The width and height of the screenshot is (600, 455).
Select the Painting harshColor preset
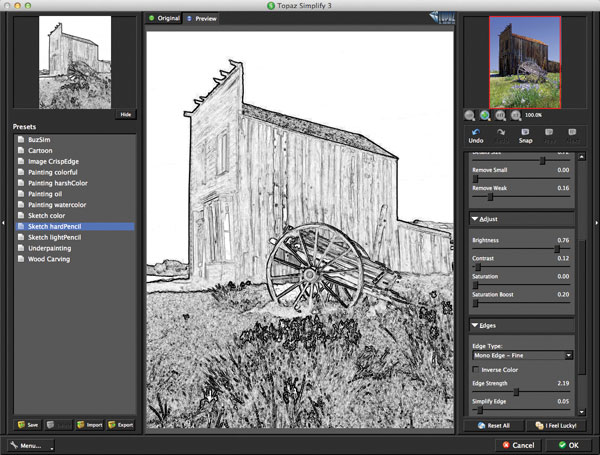click(75, 183)
